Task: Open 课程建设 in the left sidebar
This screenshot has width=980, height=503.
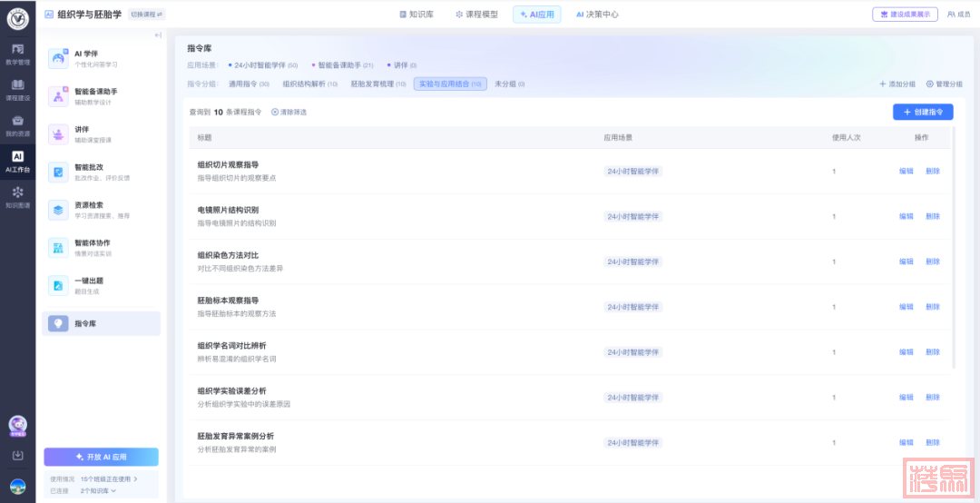Action: 17,89
